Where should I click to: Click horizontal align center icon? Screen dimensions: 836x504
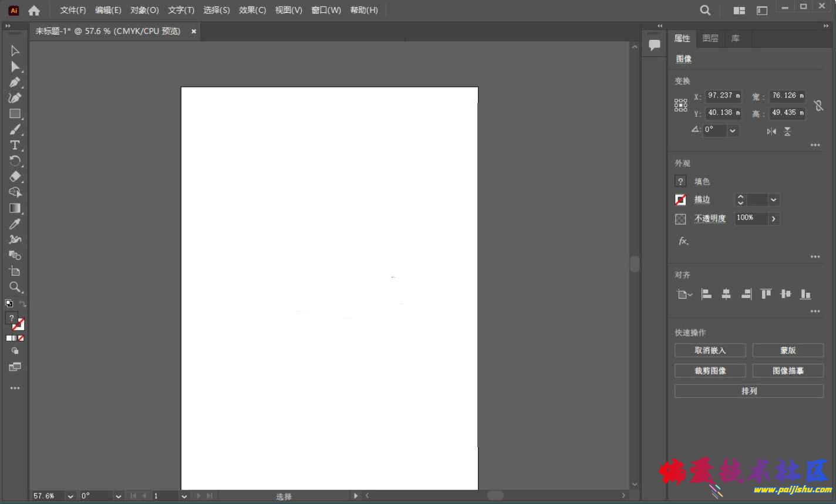(x=726, y=295)
